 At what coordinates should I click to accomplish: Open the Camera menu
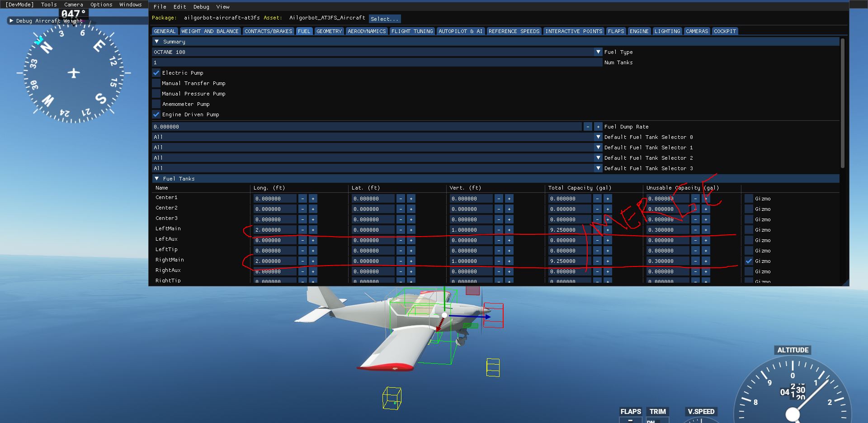pos(74,5)
